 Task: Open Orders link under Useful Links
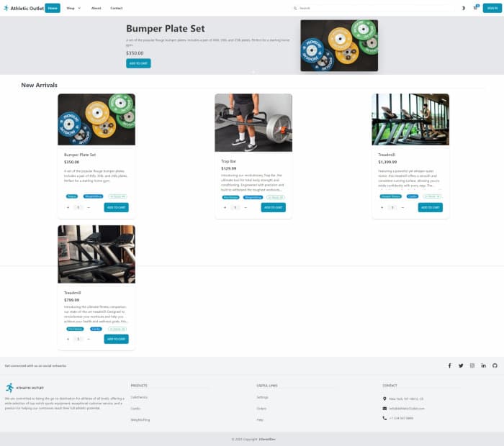tap(261, 409)
